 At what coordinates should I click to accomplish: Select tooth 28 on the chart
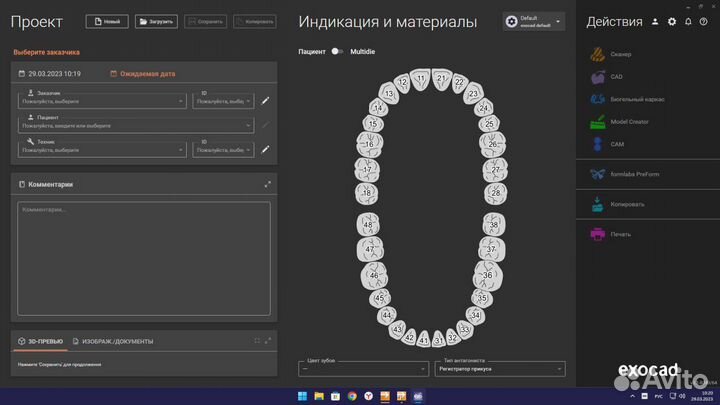click(x=495, y=193)
